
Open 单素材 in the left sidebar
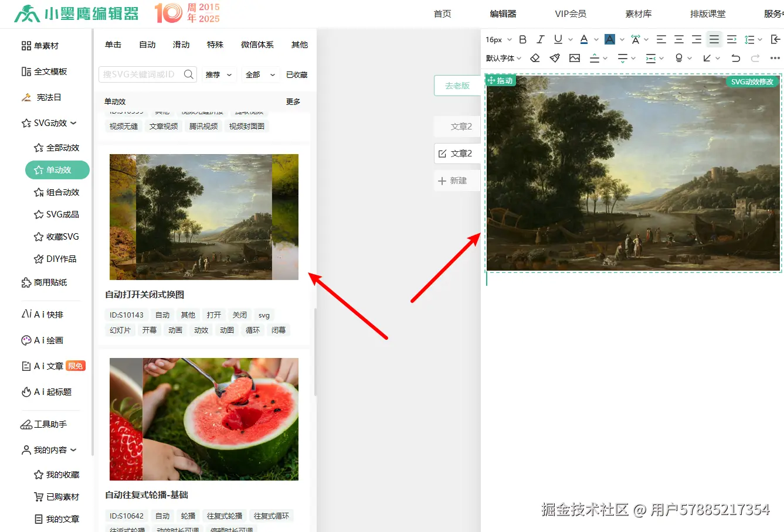40,46
